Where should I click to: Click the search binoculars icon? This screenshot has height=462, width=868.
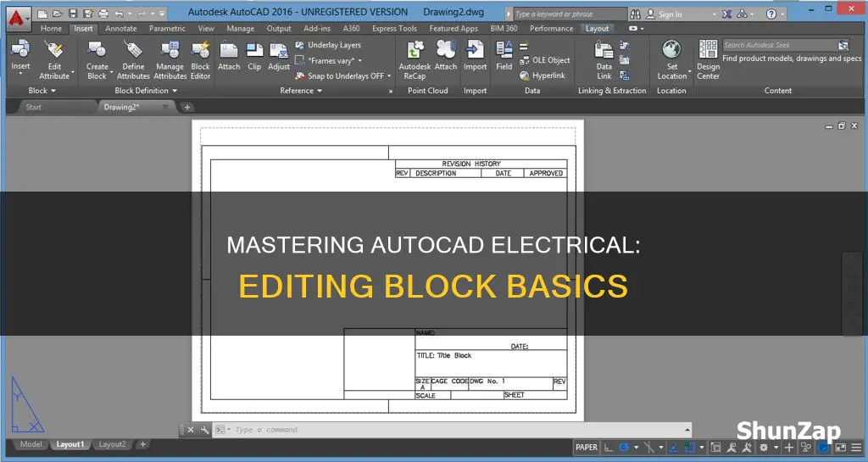(636, 14)
